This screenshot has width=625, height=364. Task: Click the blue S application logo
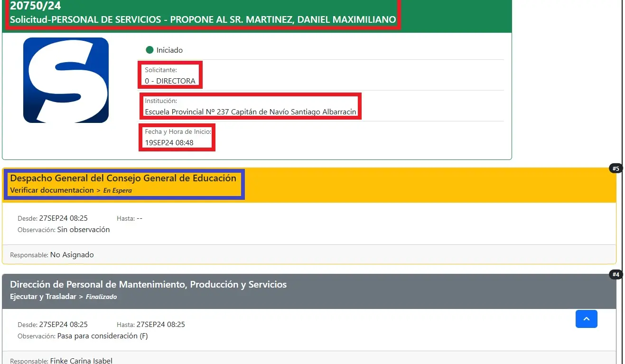click(66, 80)
